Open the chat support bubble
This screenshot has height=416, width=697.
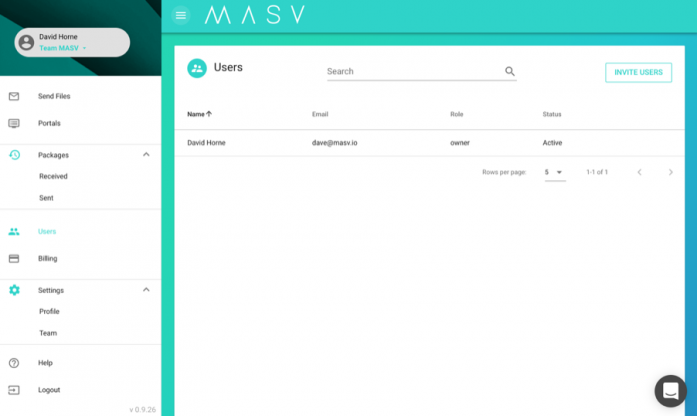pyautogui.click(x=670, y=391)
